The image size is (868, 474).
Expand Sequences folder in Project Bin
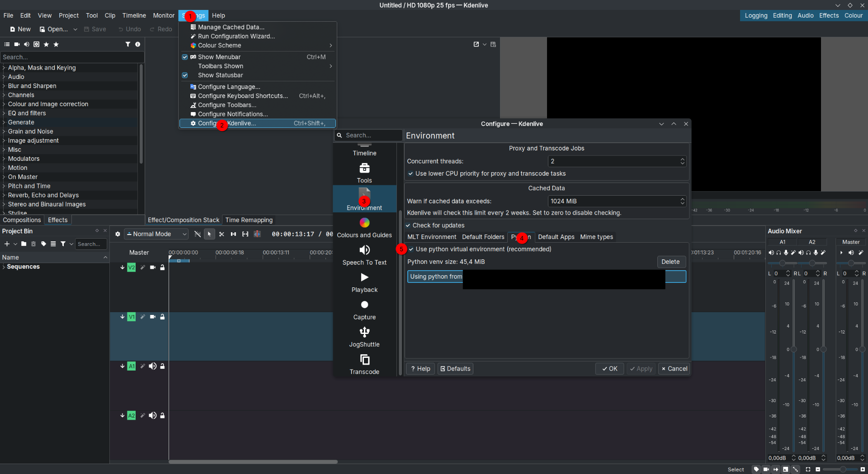click(x=4, y=267)
